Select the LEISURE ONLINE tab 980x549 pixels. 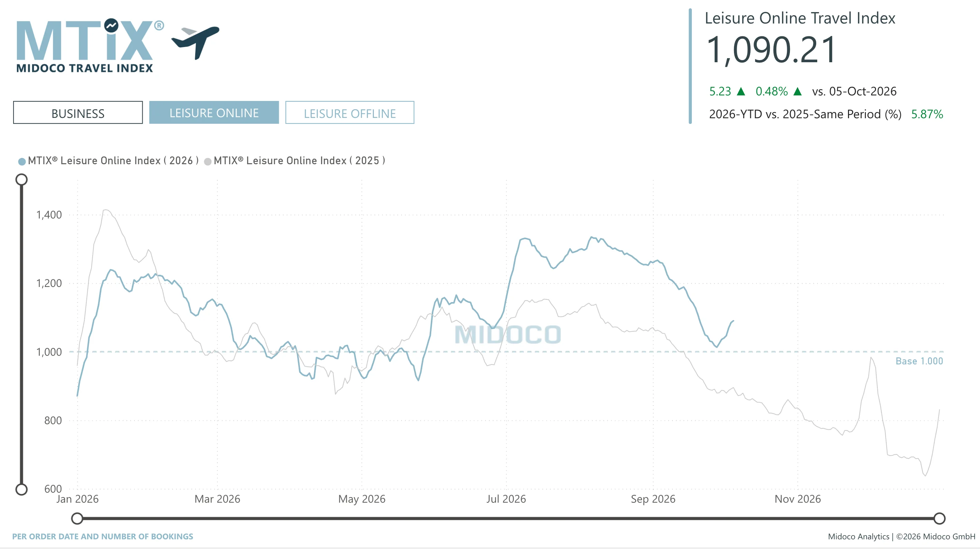pyautogui.click(x=214, y=113)
